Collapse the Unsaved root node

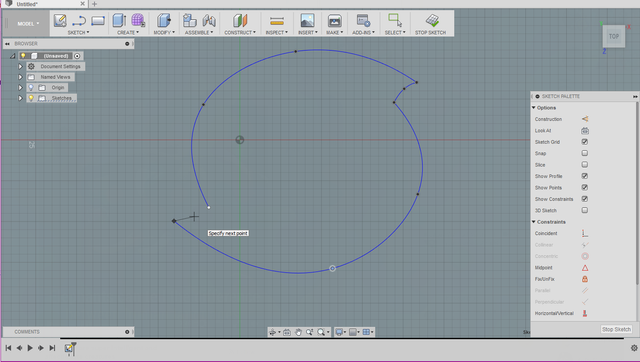(x=13, y=56)
